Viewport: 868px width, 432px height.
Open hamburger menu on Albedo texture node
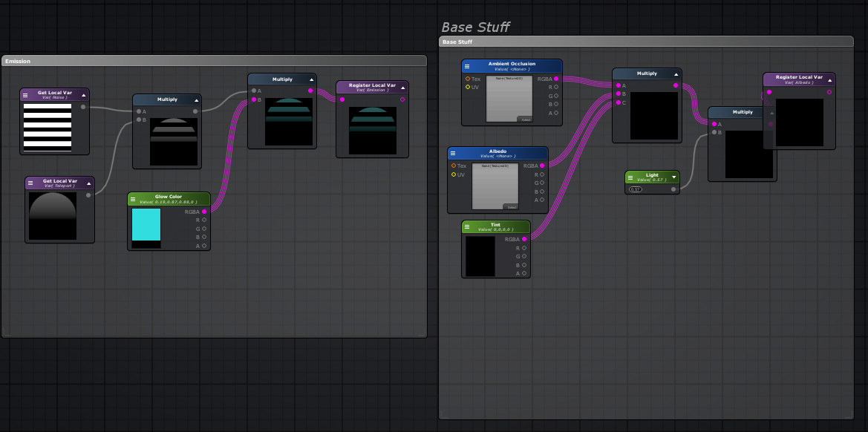[453, 153]
